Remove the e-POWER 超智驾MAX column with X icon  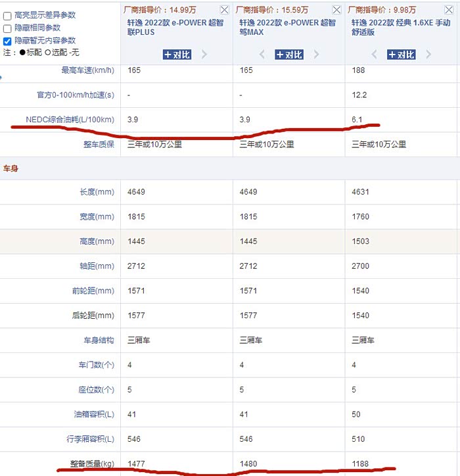(x=336, y=10)
